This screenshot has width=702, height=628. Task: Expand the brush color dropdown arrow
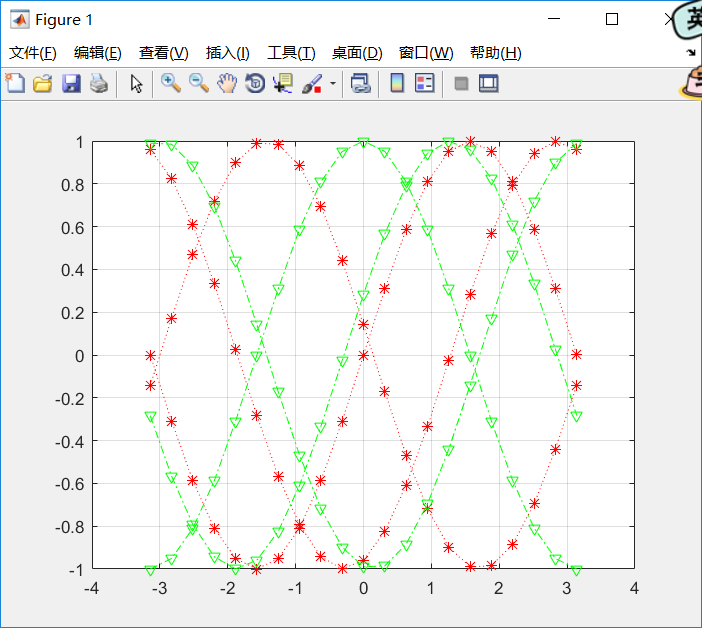333,83
